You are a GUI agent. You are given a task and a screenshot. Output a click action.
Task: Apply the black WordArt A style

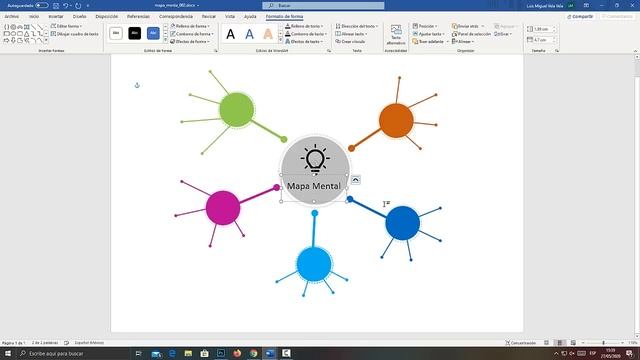[231, 34]
